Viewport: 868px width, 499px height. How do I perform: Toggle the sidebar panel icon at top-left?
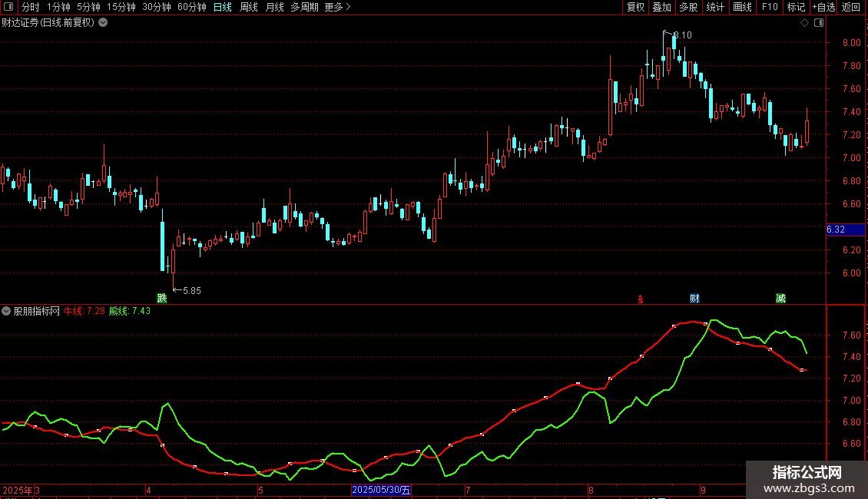coord(8,7)
